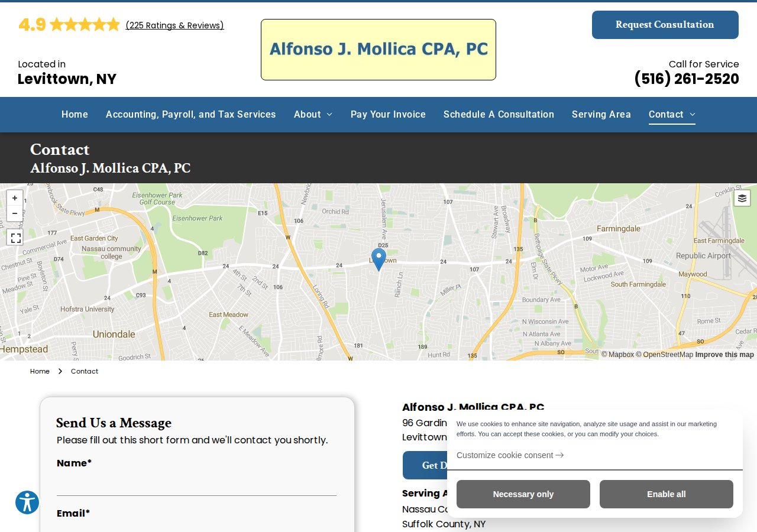
Task: Open the Serving Area page
Action: (601, 115)
